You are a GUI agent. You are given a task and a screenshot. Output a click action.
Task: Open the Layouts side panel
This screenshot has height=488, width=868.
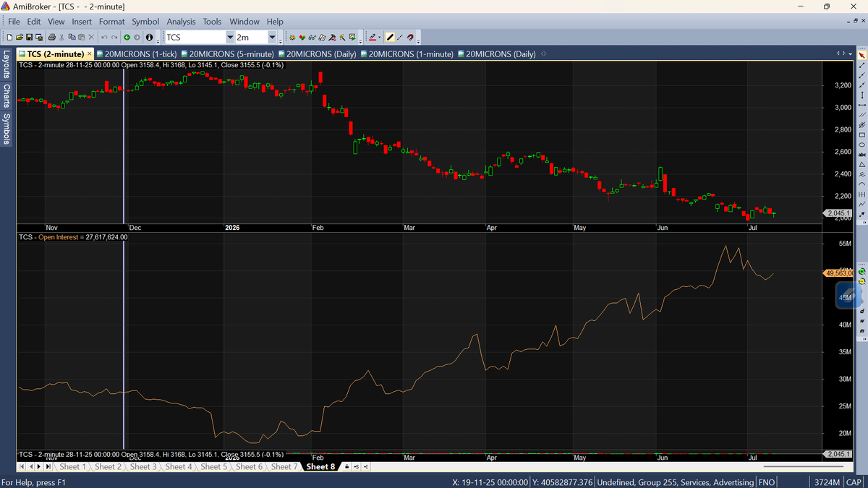(x=7, y=64)
